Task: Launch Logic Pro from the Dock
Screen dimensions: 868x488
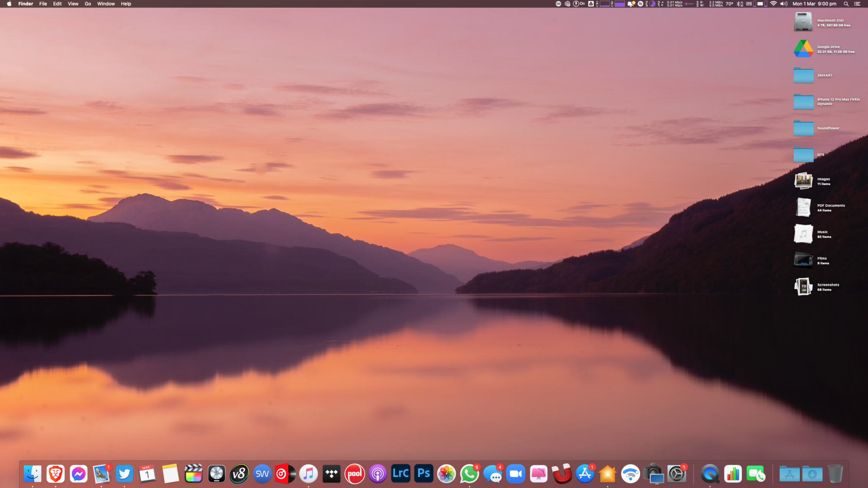Action: pos(217,474)
